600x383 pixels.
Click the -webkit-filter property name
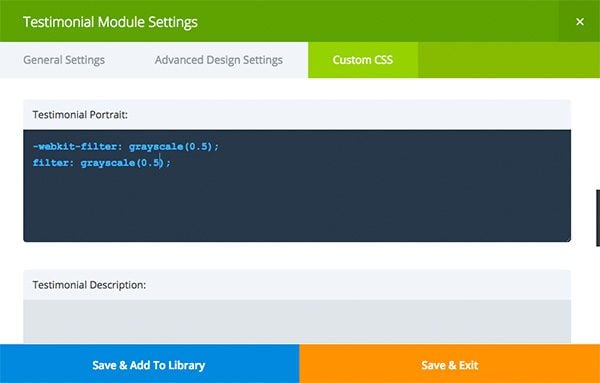tap(75, 147)
